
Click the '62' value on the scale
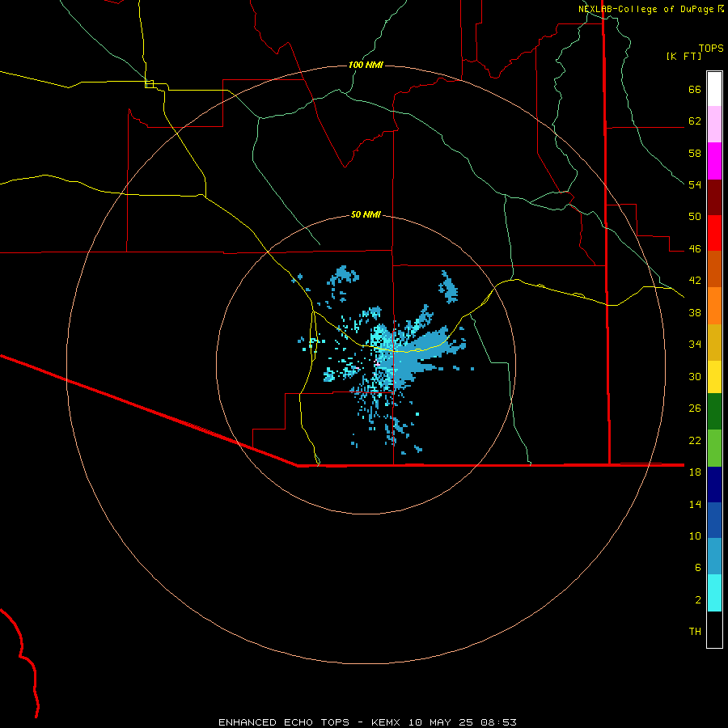point(695,121)
